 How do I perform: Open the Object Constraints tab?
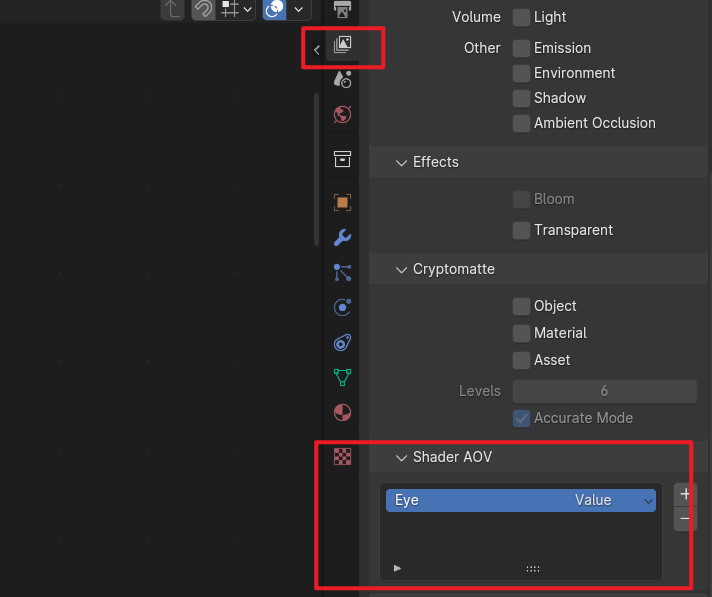coord(342,342)
